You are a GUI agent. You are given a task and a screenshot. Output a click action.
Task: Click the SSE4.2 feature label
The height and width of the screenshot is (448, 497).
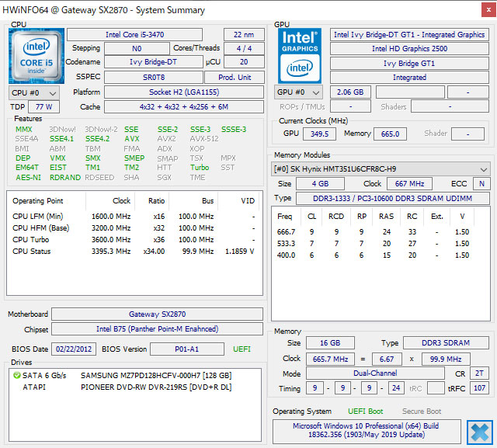click(97, 139)
